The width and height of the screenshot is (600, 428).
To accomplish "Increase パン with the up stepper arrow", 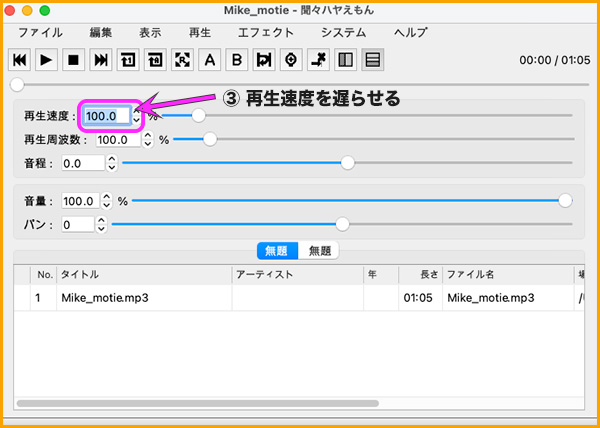I will pyautogui.click(x=101, y=220).
